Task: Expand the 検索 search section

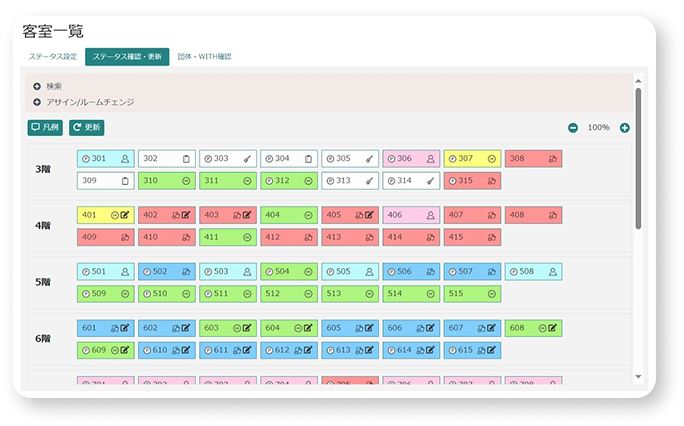Action: click(x=37, y=87)
